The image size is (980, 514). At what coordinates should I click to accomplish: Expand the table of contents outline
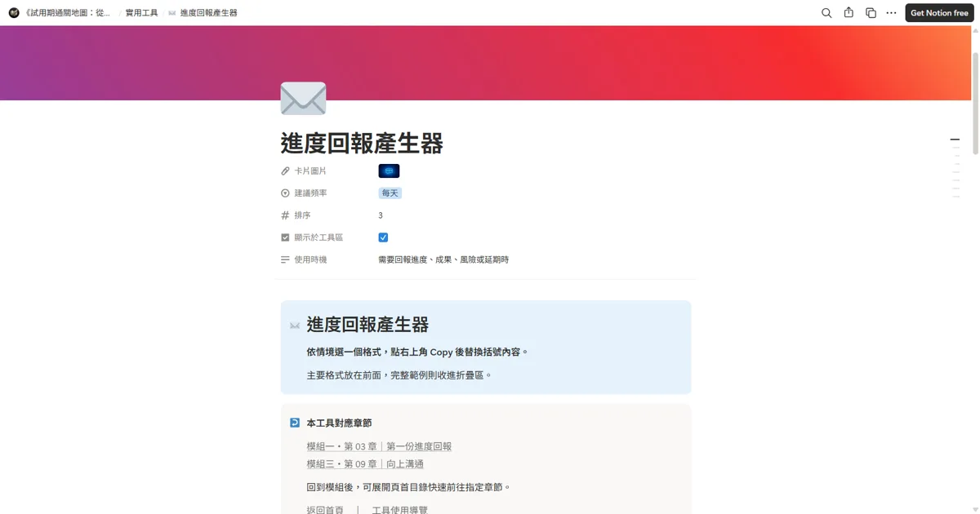point(955,168)
